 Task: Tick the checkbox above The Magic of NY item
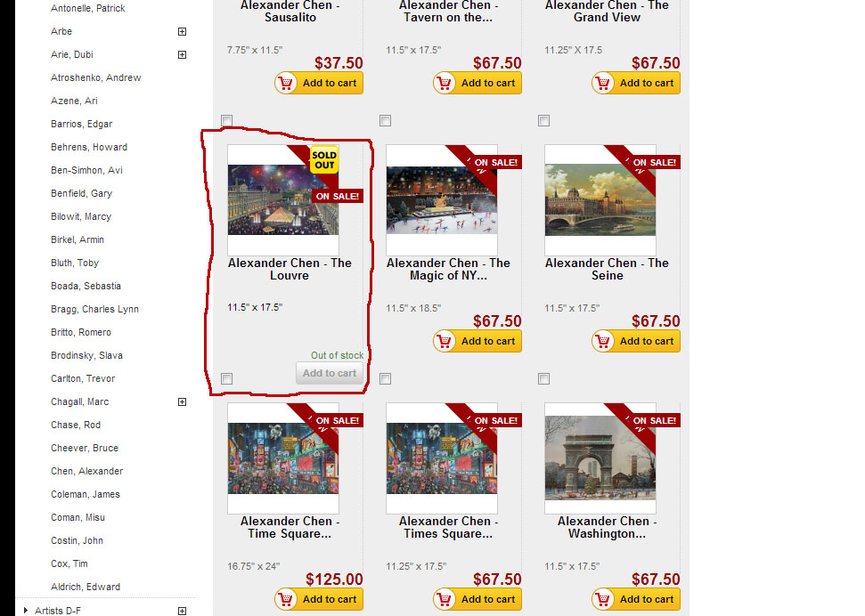pos(385,121)
